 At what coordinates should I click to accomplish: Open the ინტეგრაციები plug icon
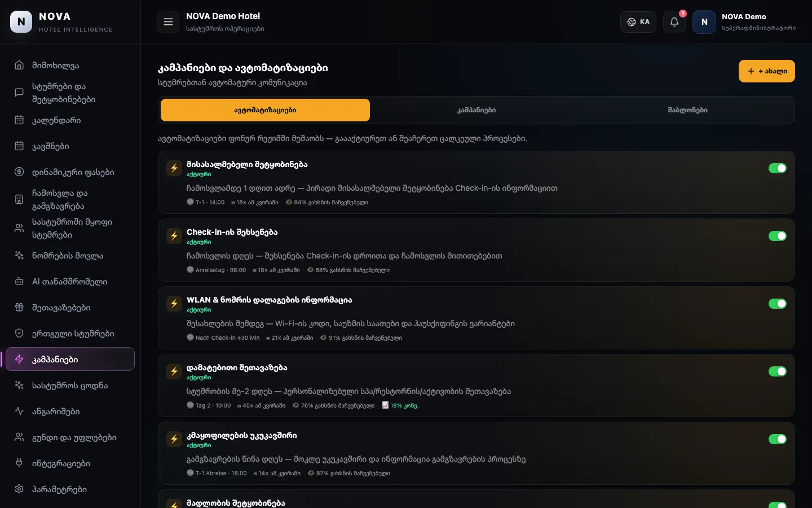[x=19, y=463]
